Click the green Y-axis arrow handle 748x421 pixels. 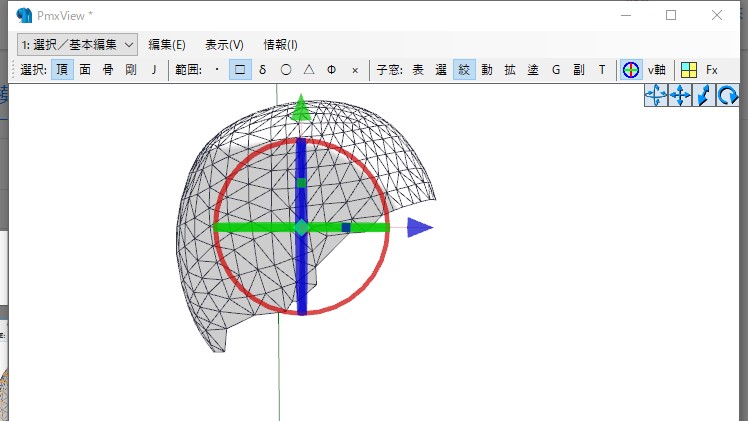(x=301, y=109)
